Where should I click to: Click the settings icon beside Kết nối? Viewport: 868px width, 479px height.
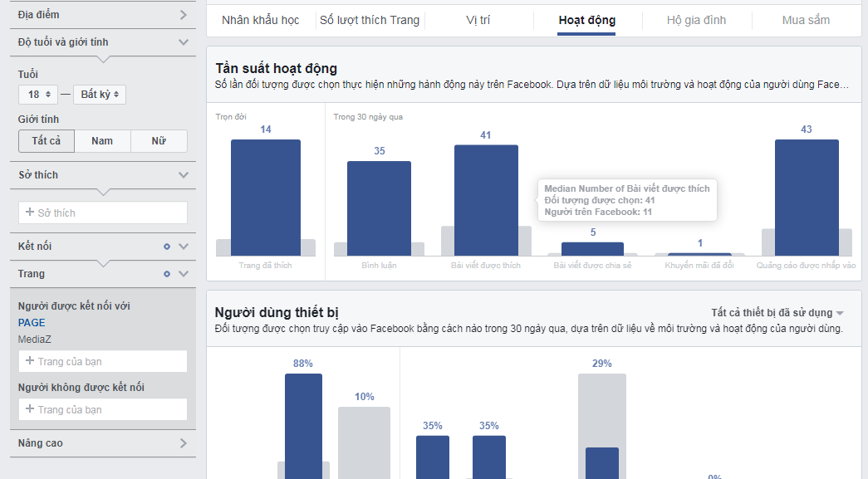(167, 247)
